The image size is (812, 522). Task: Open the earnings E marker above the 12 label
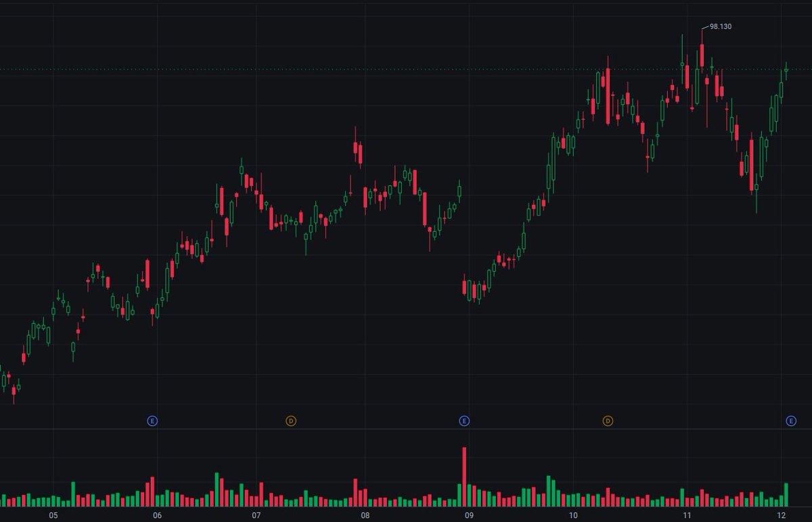pos(790,421)
